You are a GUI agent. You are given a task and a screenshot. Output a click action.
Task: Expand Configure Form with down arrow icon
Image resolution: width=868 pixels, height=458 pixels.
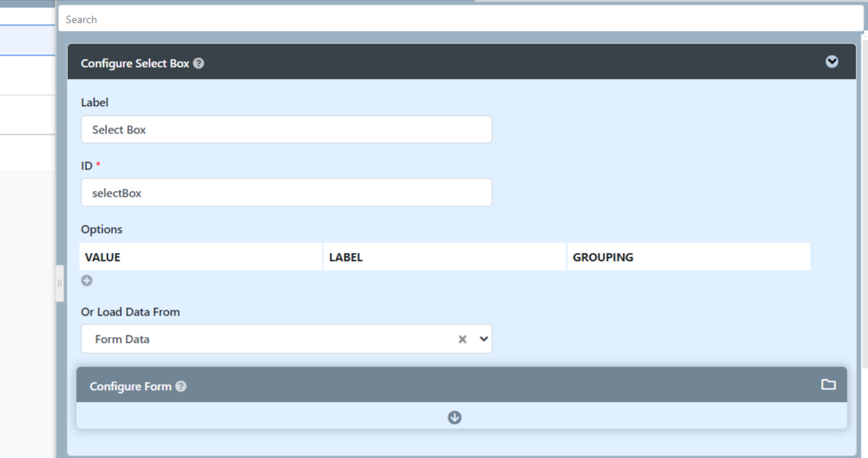(x=454, y=417)
